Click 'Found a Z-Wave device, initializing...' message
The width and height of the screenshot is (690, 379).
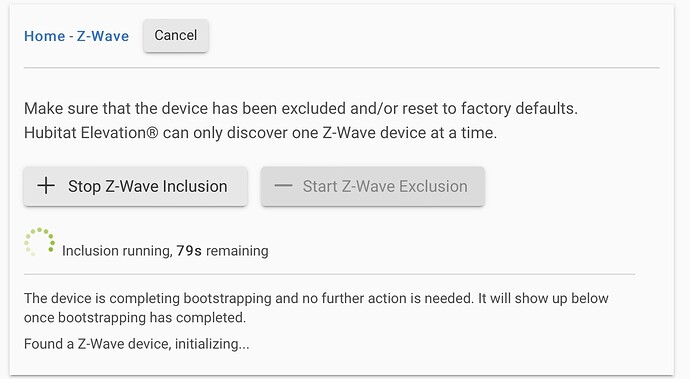pos(137,344)
